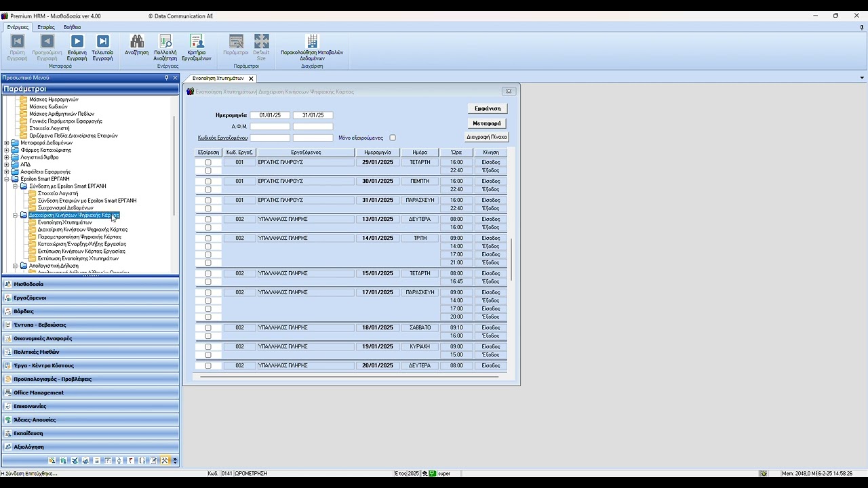
Task: Open the Αναζήτηση binoculars search tool
Action: click(x=136, y=45)
